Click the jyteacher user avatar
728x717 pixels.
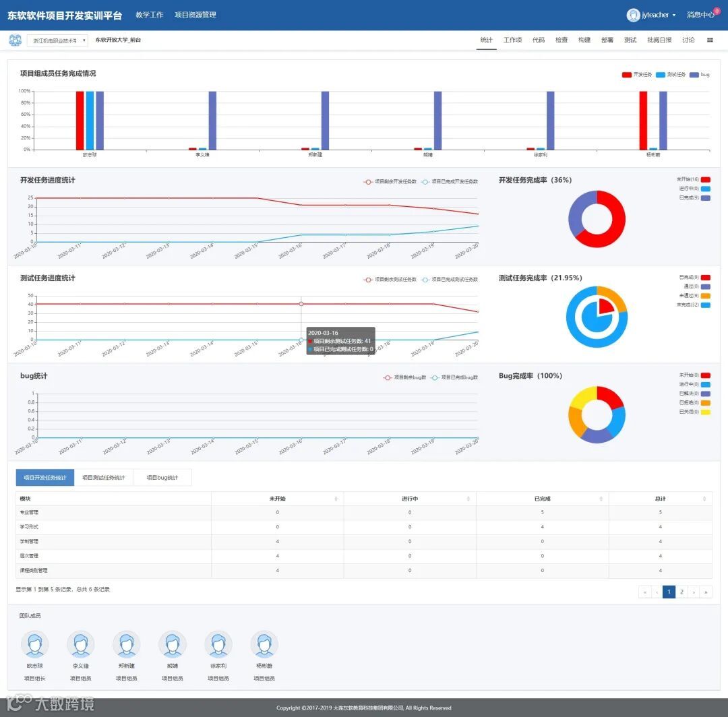[633, 15]
